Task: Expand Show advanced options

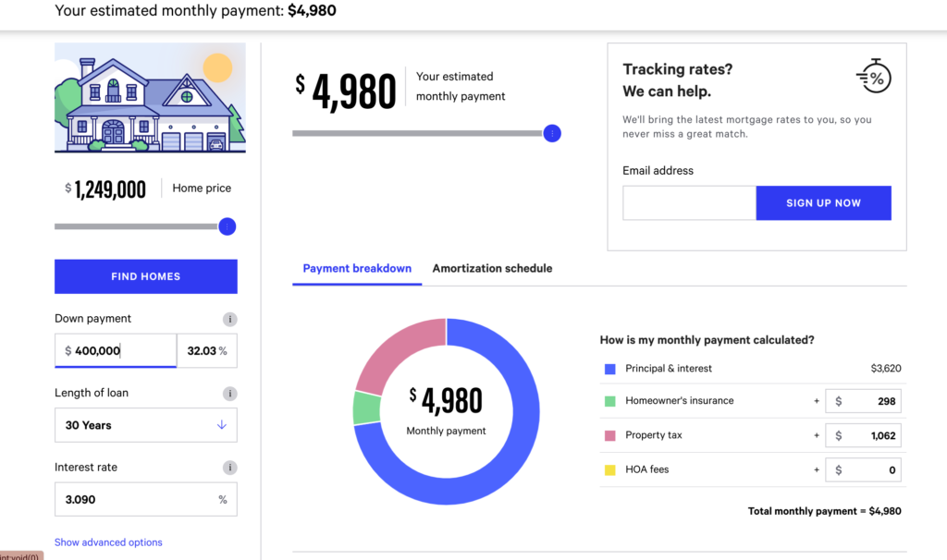Action: pos(108,542)
